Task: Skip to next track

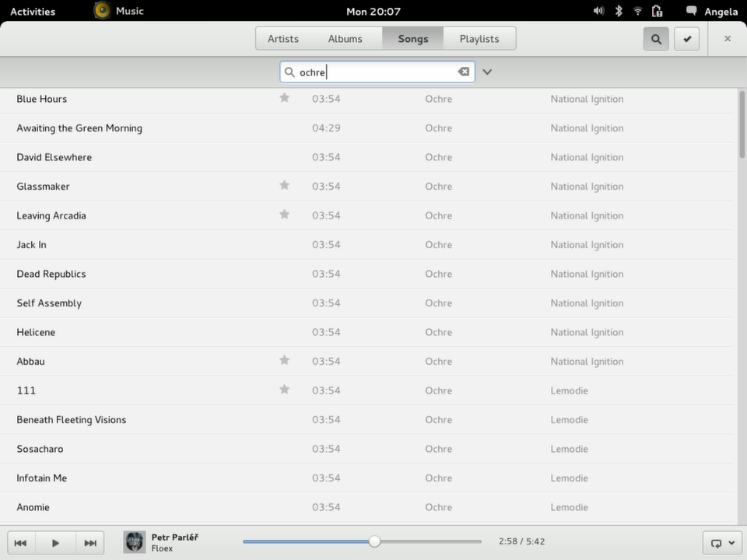Action: (x=90, y=543)
